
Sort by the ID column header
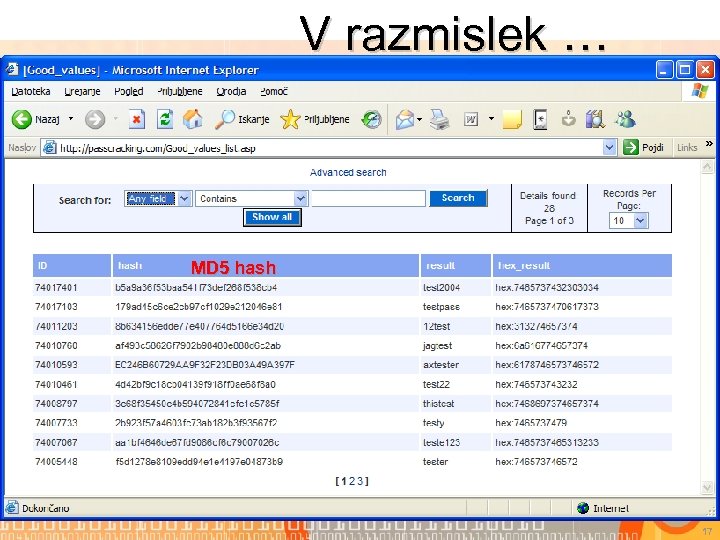(42, 265)
